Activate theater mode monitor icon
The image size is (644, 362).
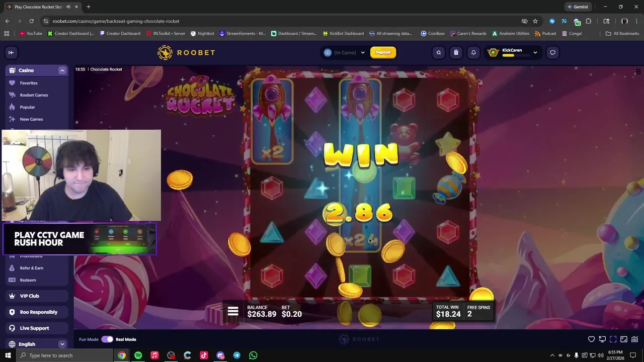pyautogui.click(x=602, y=339)
